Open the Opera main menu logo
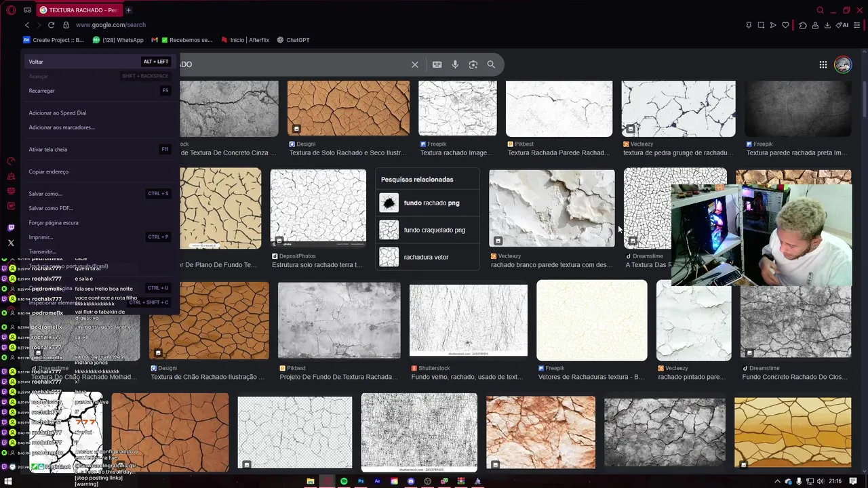 click(11, 10)
